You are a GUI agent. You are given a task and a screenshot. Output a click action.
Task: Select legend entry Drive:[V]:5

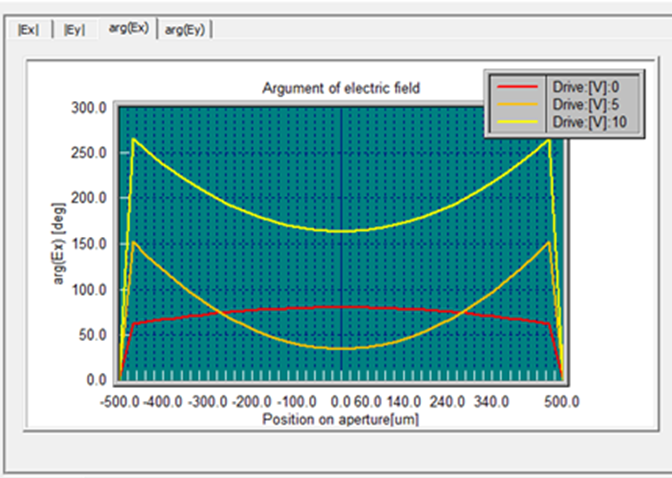point(586,104)
